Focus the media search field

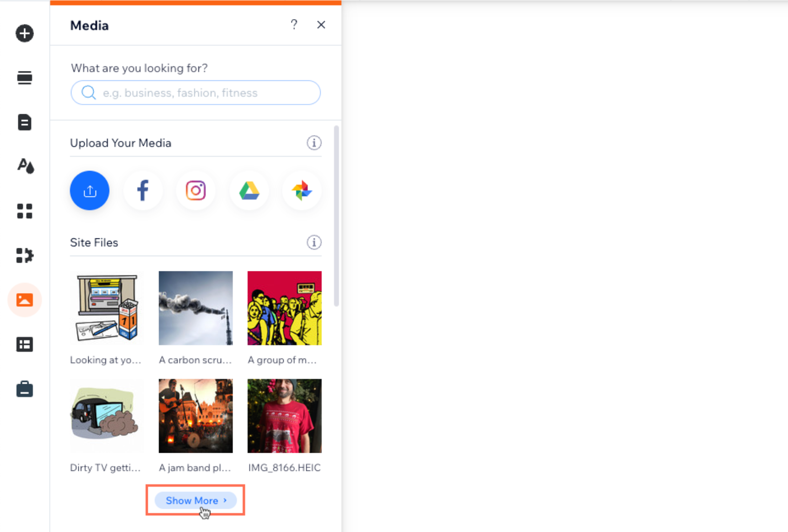point(196,93)
